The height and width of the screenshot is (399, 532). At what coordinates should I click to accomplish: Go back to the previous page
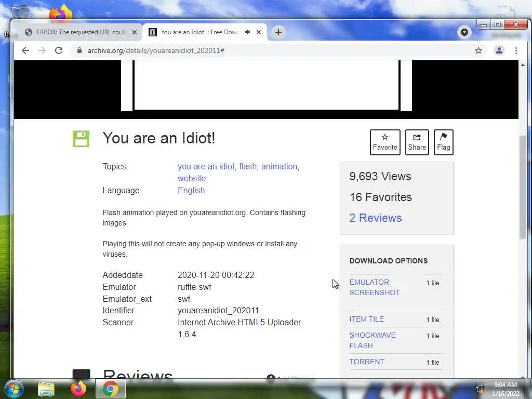tap(25, 50)
